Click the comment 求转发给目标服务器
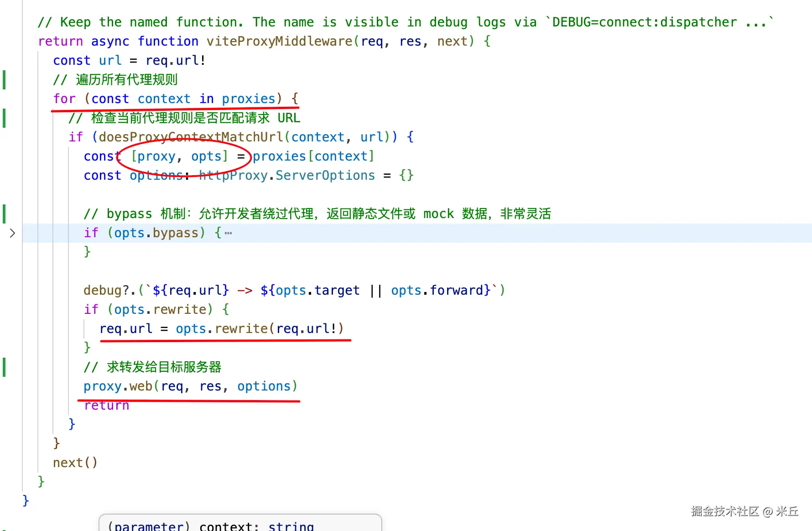The image size is (812, 531). [152, 367]
